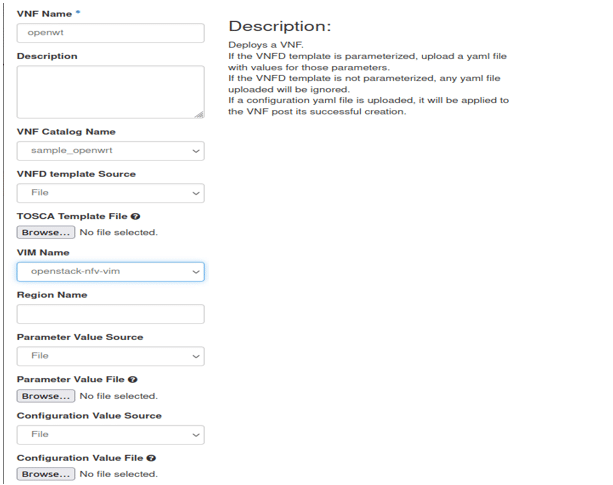613x485 pixels.
Task: Click the Configuration Value File help icon
Action: click(x=150, y=458)
